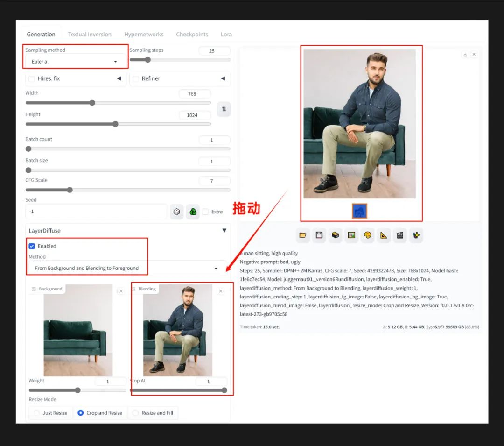Send image to img2img tab icon
This screenshot has height=446, width=504.
(x=351, y=235)
